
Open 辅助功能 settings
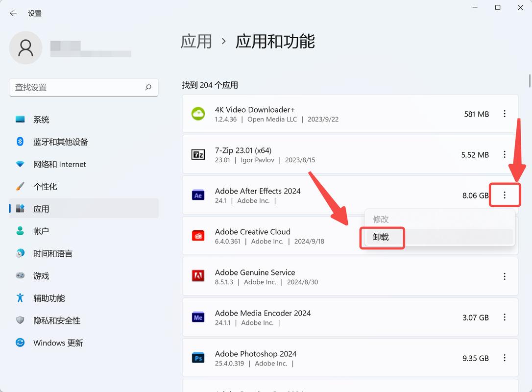(84, 298)
